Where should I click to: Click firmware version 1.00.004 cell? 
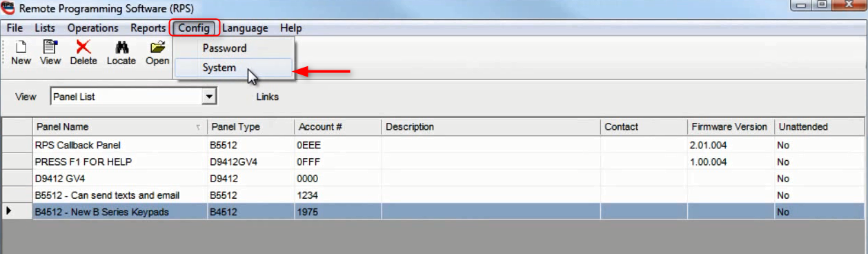(731, 162)
